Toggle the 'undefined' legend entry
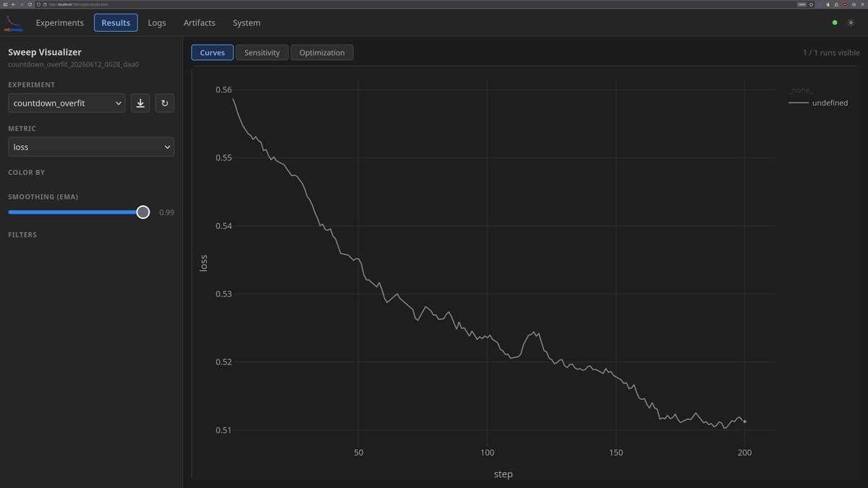Image resolution: width=868 pixels, height=488 pixels. click(818, 103)
